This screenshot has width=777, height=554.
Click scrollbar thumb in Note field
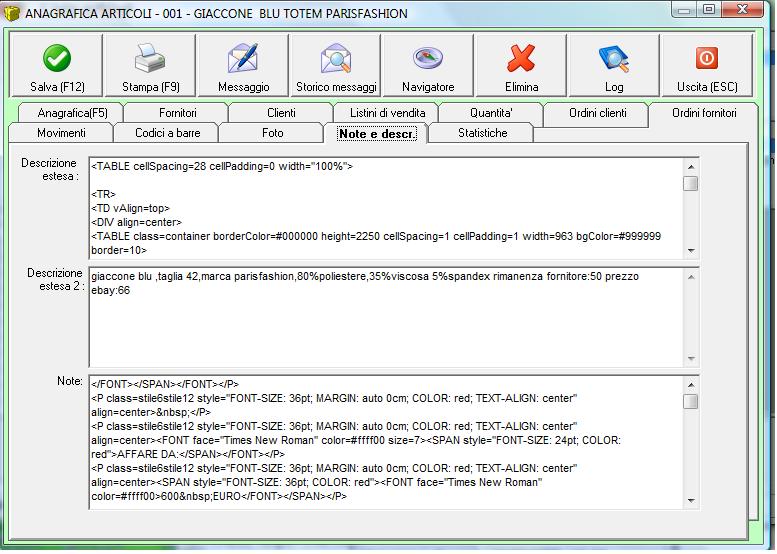tap(691, 401)
